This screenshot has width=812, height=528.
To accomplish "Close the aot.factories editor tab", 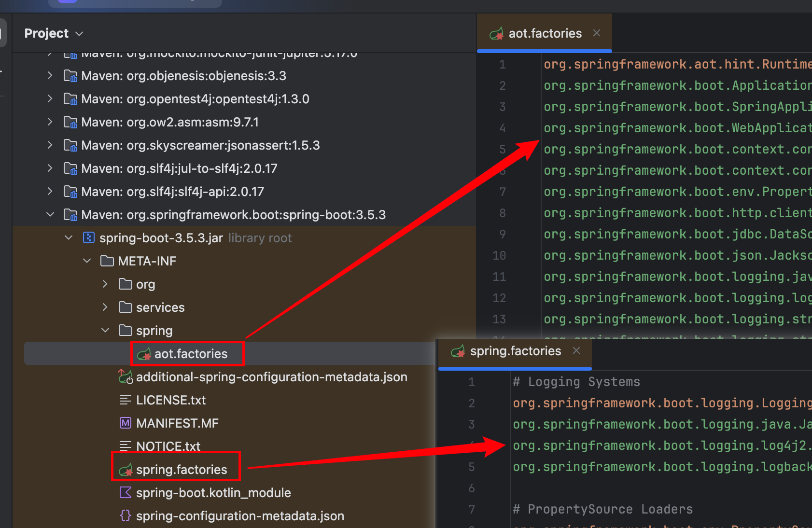I will click(597, 33).
